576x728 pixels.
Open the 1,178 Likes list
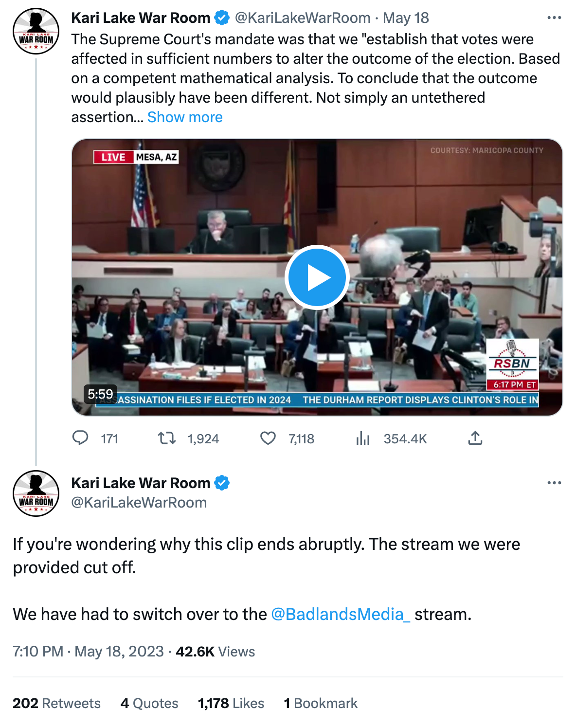231,703
